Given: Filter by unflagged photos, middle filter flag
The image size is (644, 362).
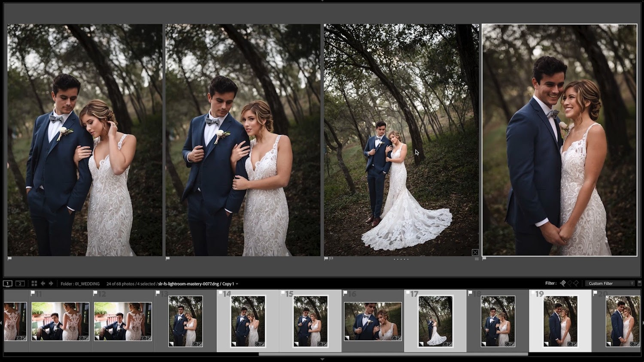Looking at the screenshot, I should pos(570,284).
